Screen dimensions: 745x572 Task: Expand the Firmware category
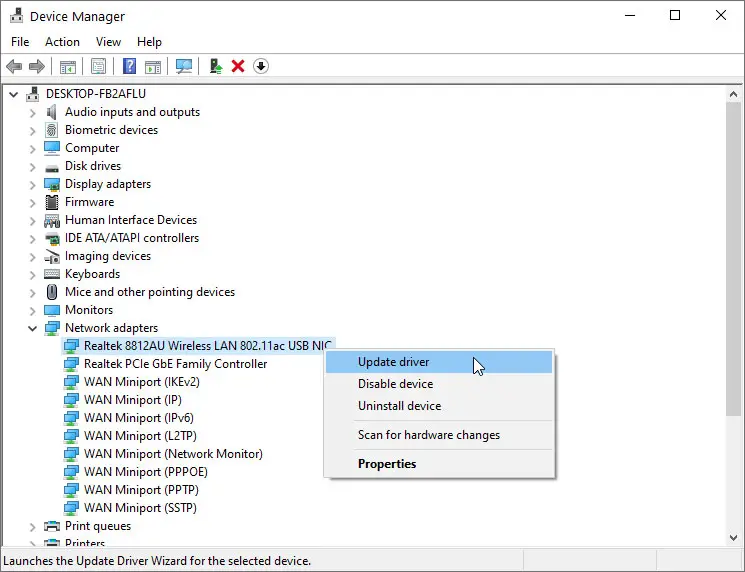pos(32,203)
